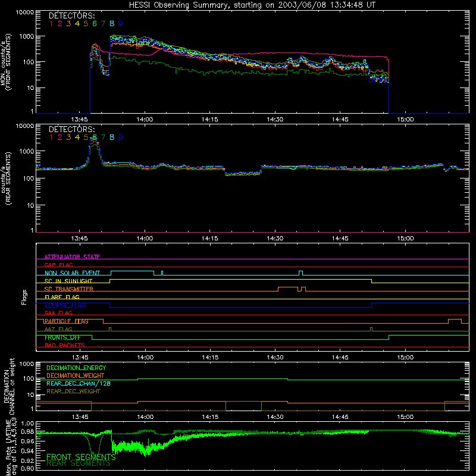Click 10000 y-axis value on front segments plot
476x476 pixels.
[25, 12]
